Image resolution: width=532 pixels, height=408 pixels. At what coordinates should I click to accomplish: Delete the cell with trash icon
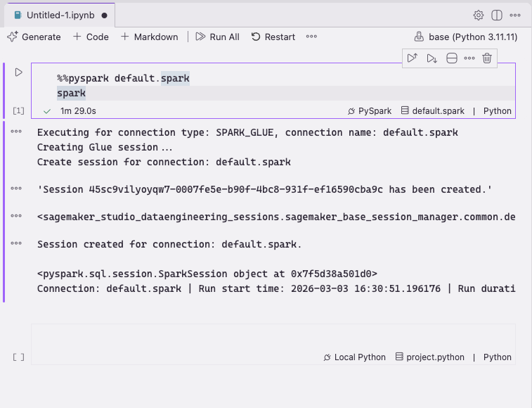(487, 58)
